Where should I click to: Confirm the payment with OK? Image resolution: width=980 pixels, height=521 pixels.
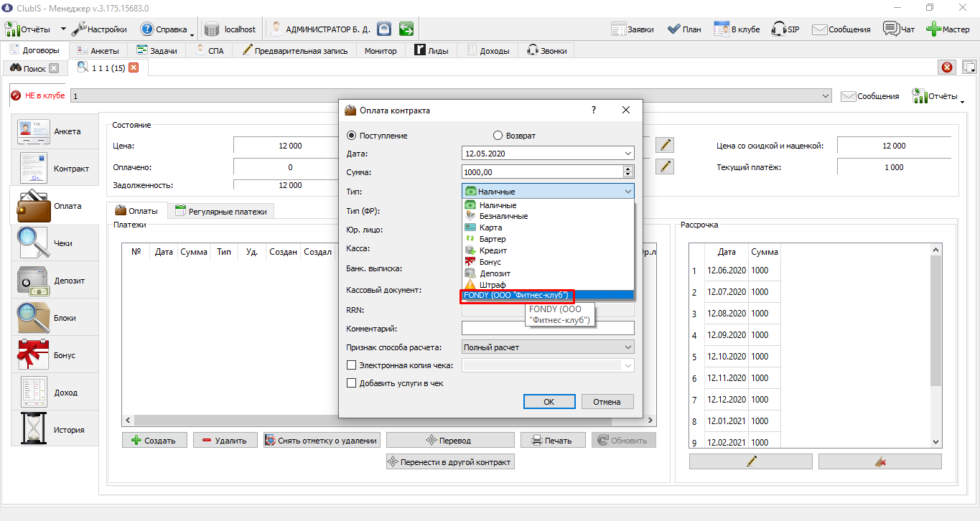tap(549, 402)
